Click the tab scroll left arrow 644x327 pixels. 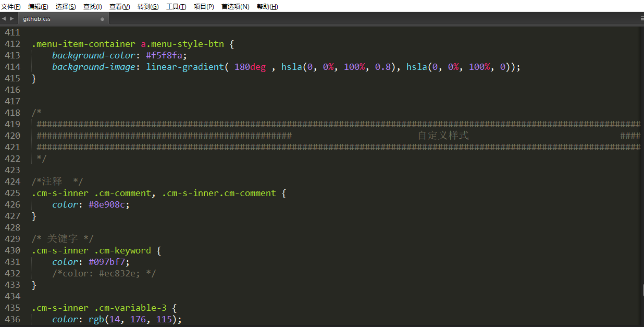[x=4, y=19]
